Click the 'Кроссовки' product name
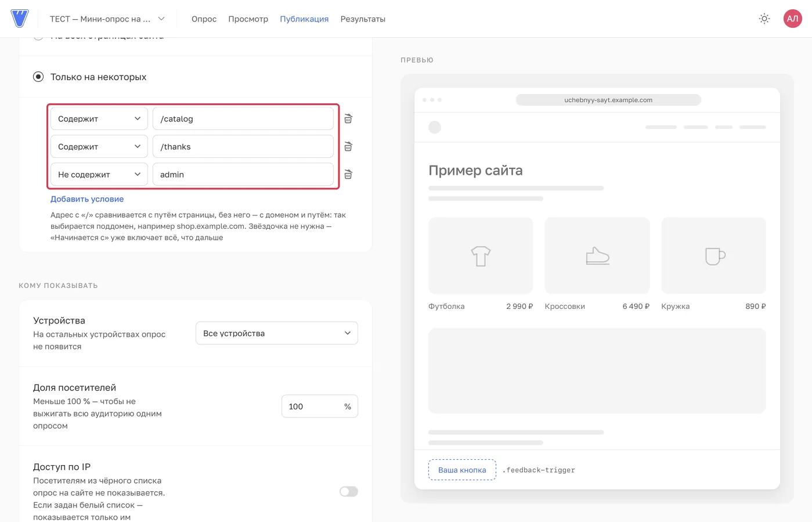The image size is (812, 522). 565,306
